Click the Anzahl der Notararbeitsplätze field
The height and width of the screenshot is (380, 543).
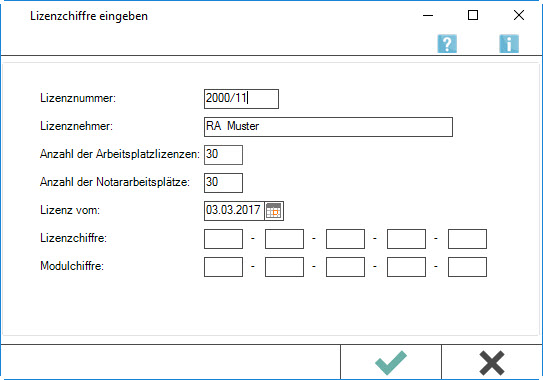coord(223,183)
